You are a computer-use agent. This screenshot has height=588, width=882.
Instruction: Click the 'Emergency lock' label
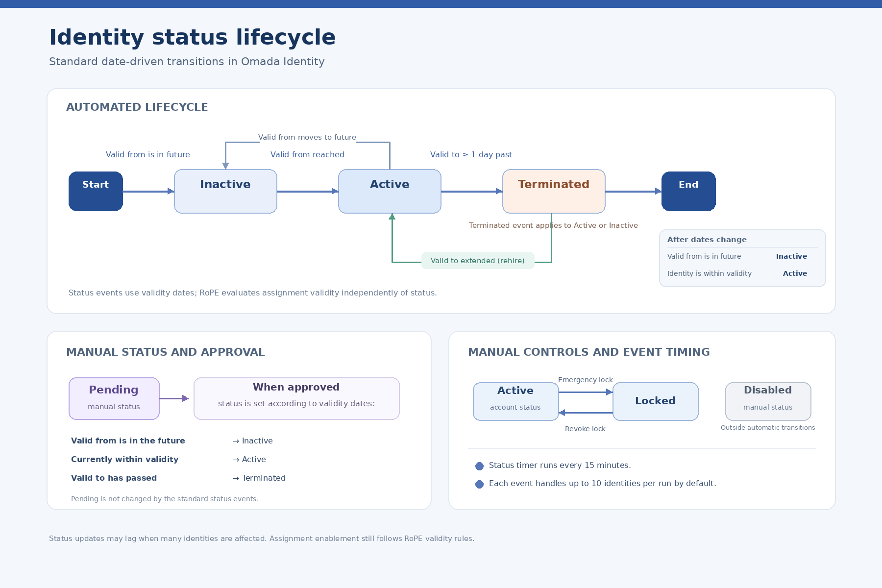coord(586,380)
